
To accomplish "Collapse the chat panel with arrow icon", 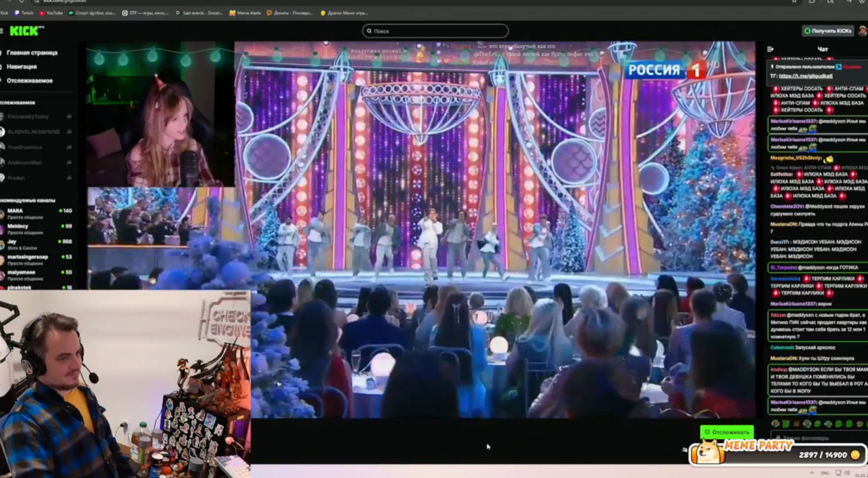I will pyautogui.click(x=770, y=49).
